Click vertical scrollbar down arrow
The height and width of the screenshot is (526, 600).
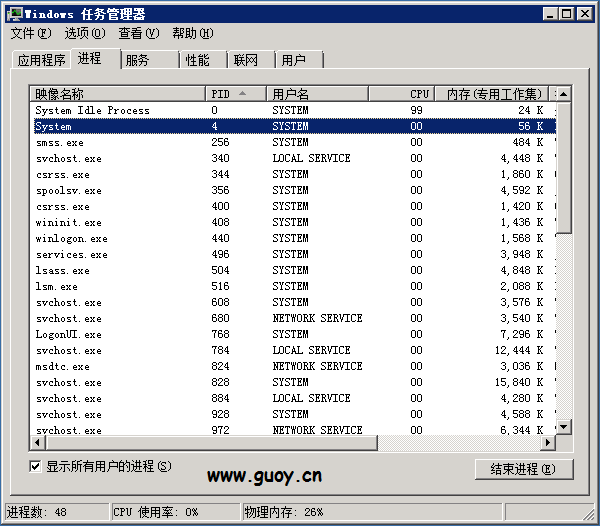pos(564,427)
